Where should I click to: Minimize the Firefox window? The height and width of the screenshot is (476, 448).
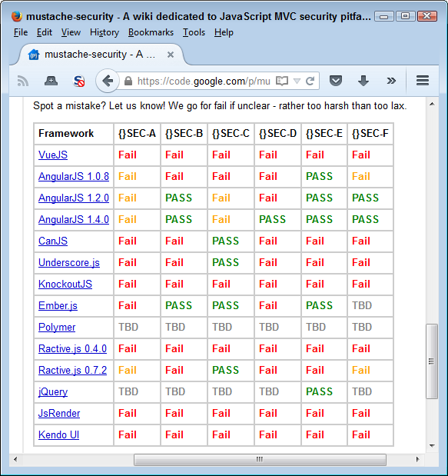383,16
